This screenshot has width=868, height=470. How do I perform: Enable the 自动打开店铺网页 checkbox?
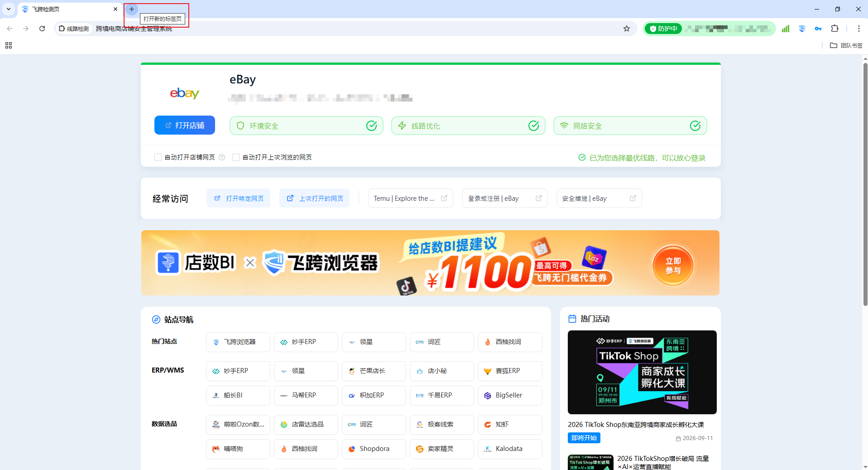(x=158, y=157)
